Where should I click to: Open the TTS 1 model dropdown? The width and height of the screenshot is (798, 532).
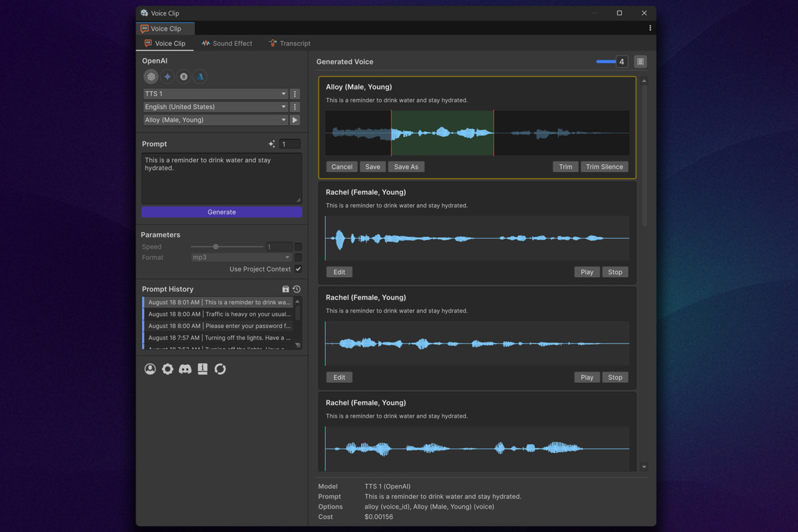pyautogui.click(x=215, y=94)
